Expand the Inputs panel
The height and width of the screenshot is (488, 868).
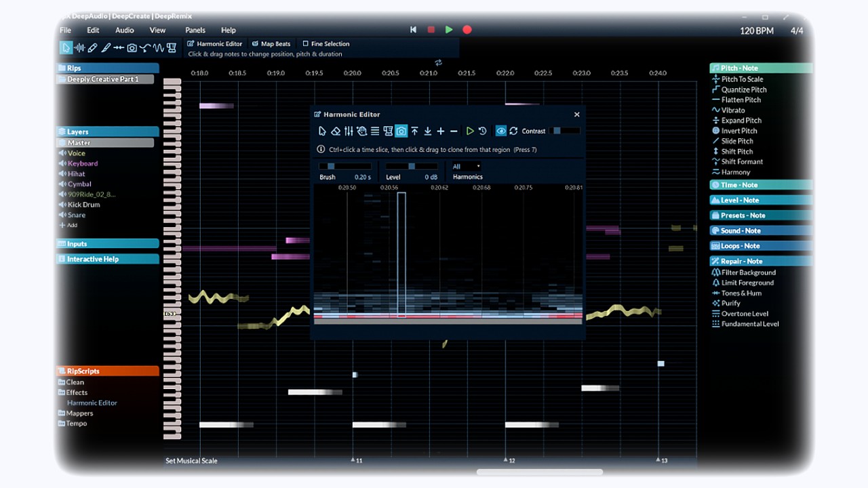pos(108,244)
